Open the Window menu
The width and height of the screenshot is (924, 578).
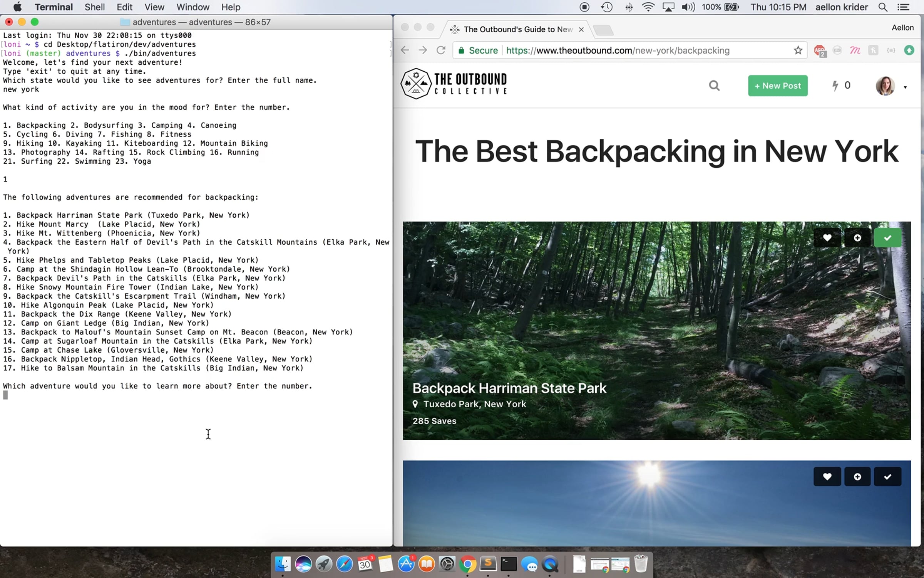click(x=193, y=7)
